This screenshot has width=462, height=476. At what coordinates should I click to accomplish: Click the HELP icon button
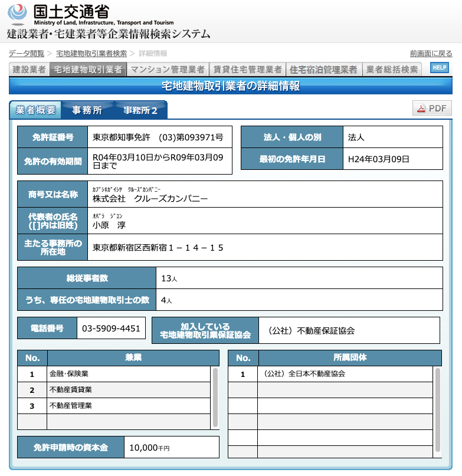(x=439, y=68)
